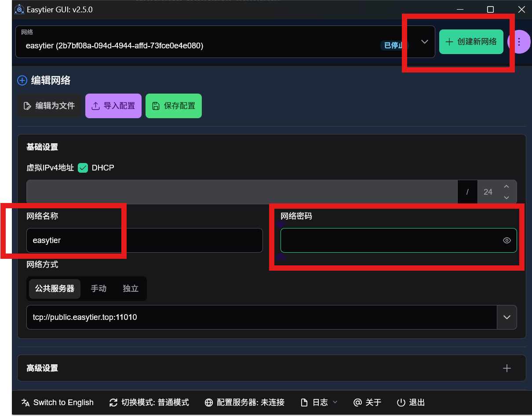Open the purple three-dot menu icon
Screen dimensions: 532x417
(519, 42)
